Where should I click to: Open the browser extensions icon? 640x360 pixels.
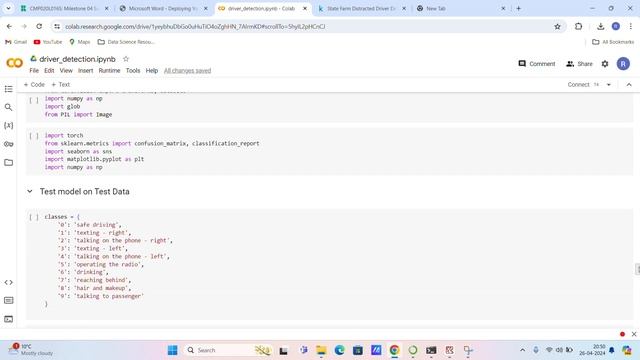[578, 27]
